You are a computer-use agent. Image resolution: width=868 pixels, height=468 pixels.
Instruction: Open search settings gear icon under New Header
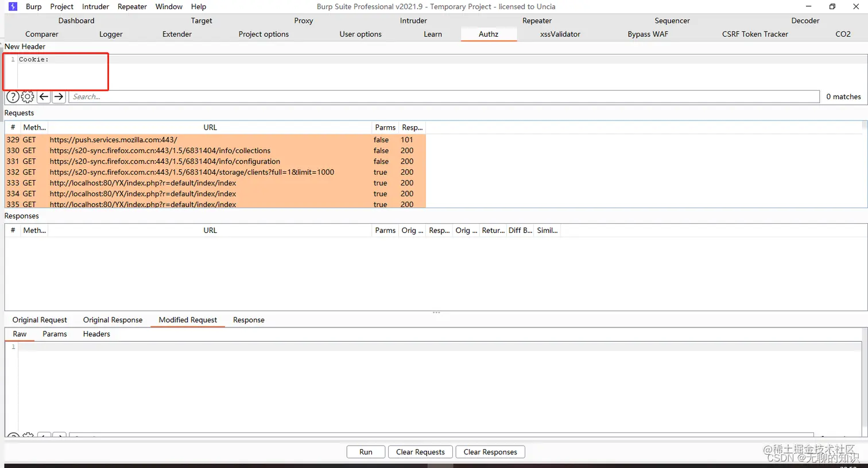click(28, 96)
